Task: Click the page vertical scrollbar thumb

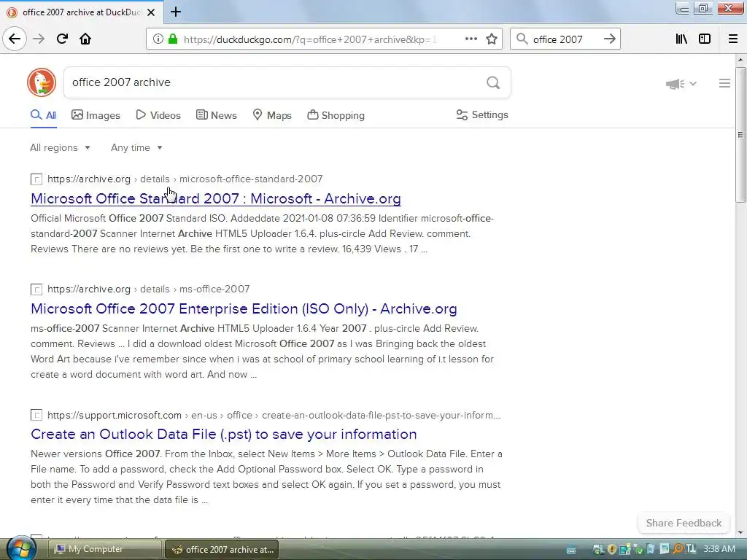Action: point(740,135)
